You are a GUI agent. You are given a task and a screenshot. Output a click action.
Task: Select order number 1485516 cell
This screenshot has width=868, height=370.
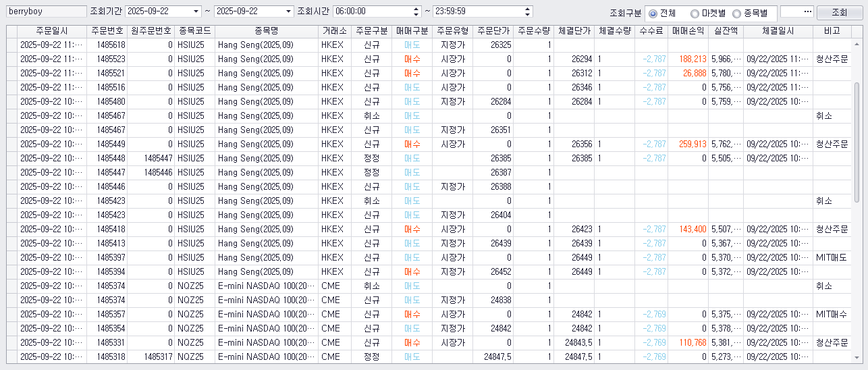(x=107, y=87)
